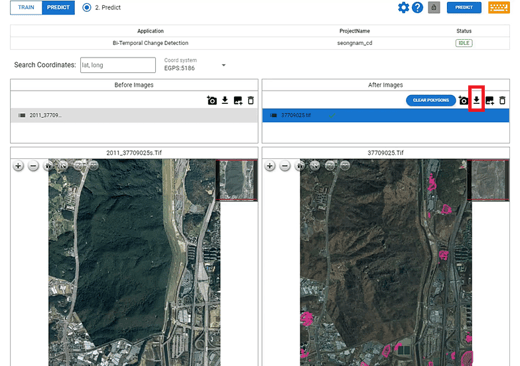The image size is (520, 366).
Task: Open the settings gear icon
Action: click(x=403, y=7)
